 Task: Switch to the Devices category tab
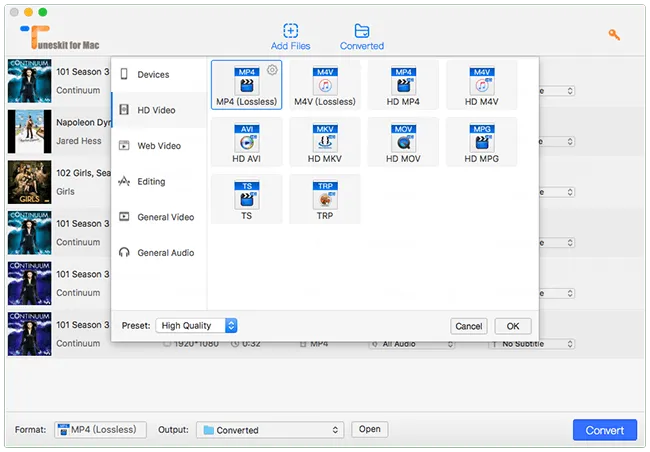pos(153,75)
